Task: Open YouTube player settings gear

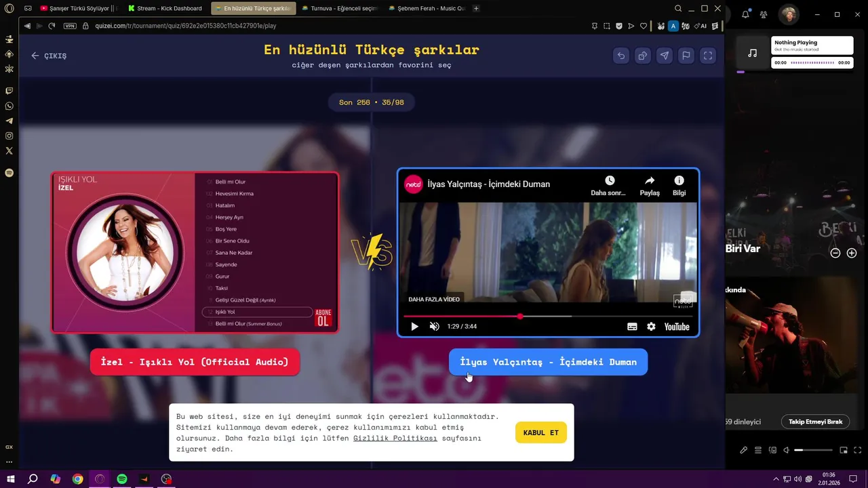Action: pos(651,327)
